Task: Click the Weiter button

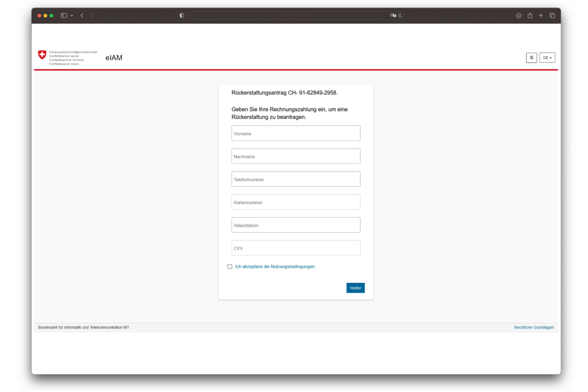Action: [x=355, y=288]
